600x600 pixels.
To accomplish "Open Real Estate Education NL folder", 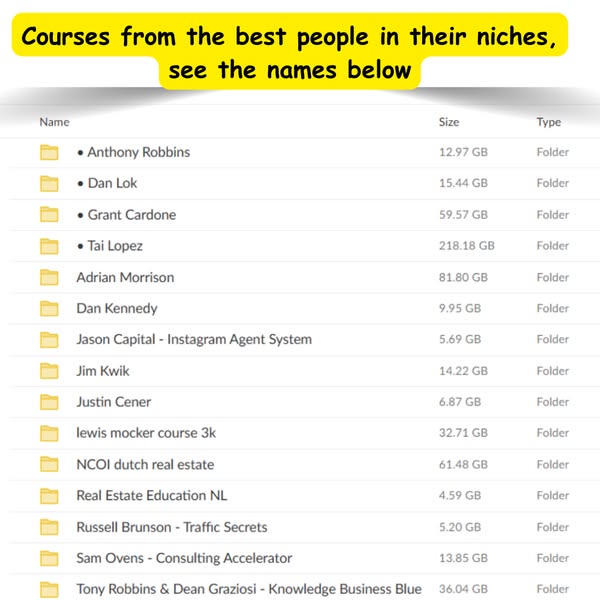I will point(151,496).
